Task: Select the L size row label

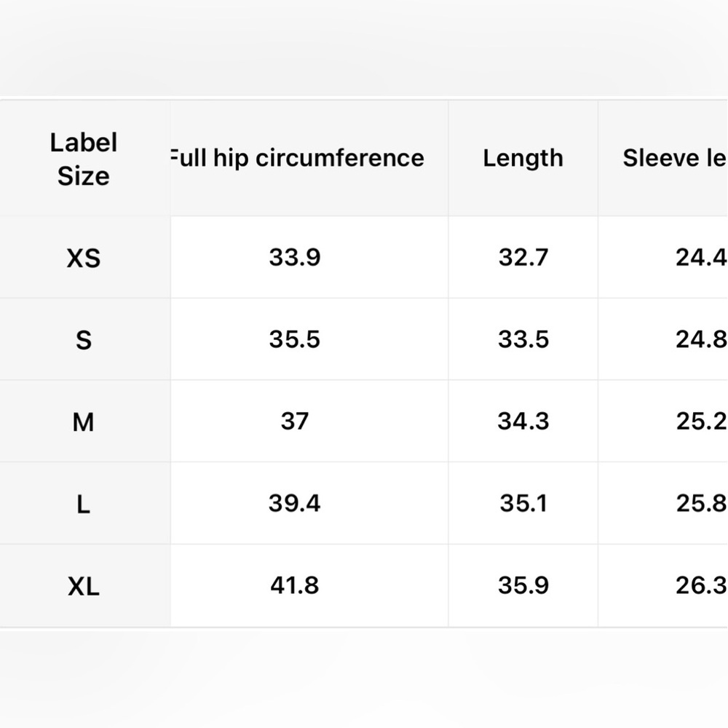Action: coord(84,505)
